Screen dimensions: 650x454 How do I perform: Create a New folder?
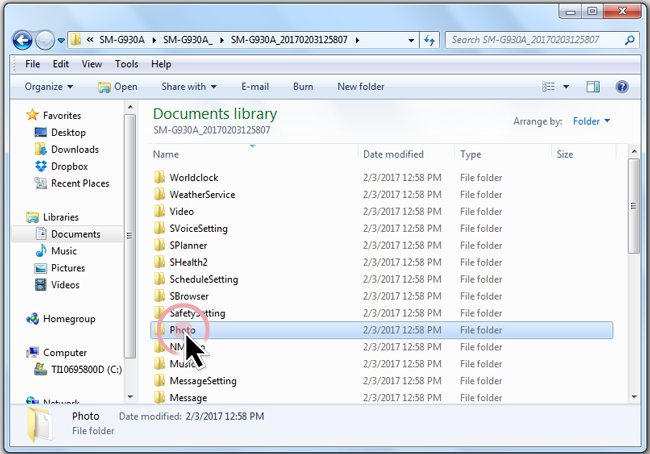point(361,87)
